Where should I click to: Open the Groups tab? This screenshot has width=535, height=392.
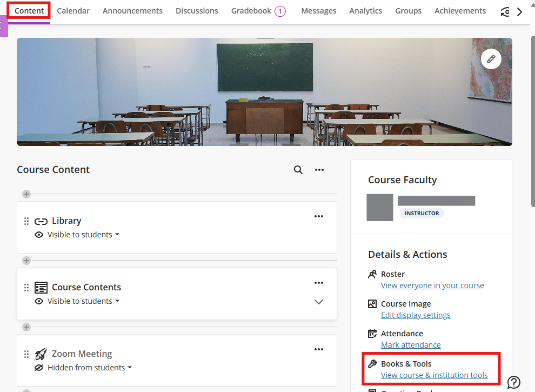(x=408, y=11)
